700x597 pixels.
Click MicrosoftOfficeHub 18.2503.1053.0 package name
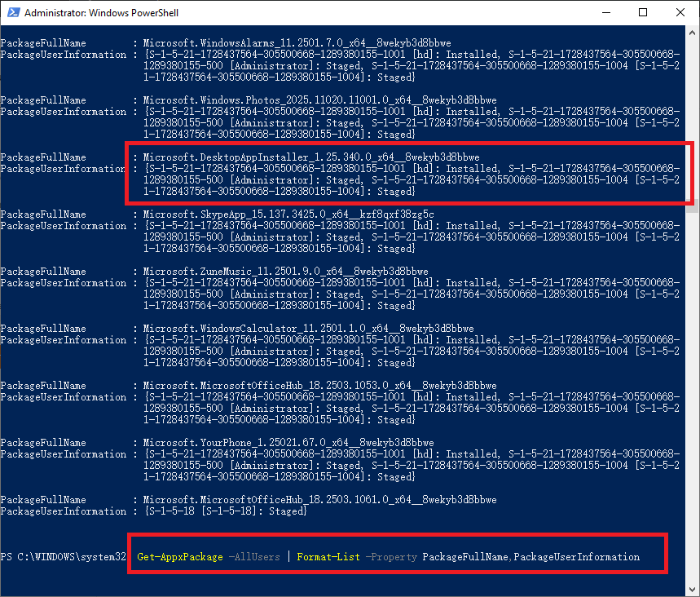319,386
